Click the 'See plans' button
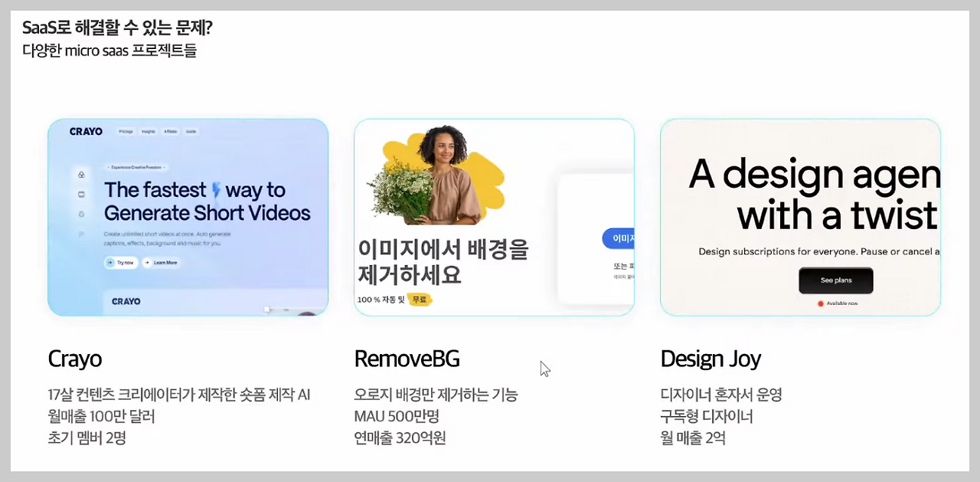The height and width of the screenshot is (482, 980). click(836, 280)
